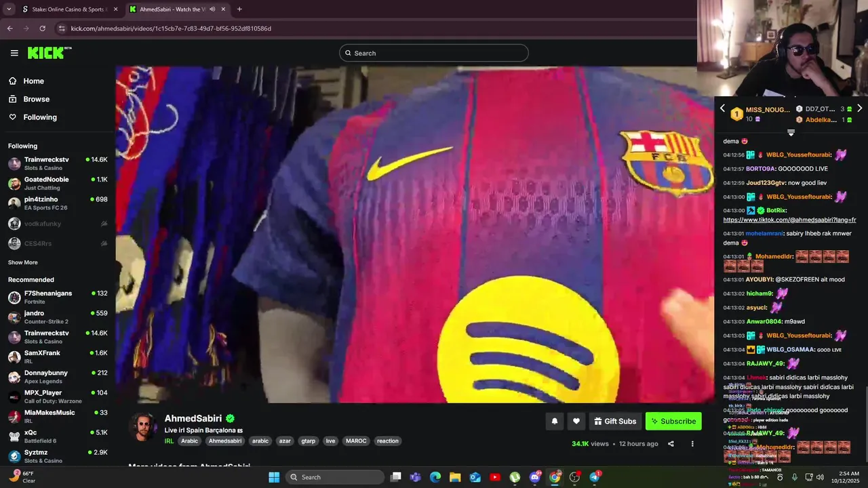Mute audio on the AhmedSabiri tab
Screen dimensions: 868x488
pos(212,9)
